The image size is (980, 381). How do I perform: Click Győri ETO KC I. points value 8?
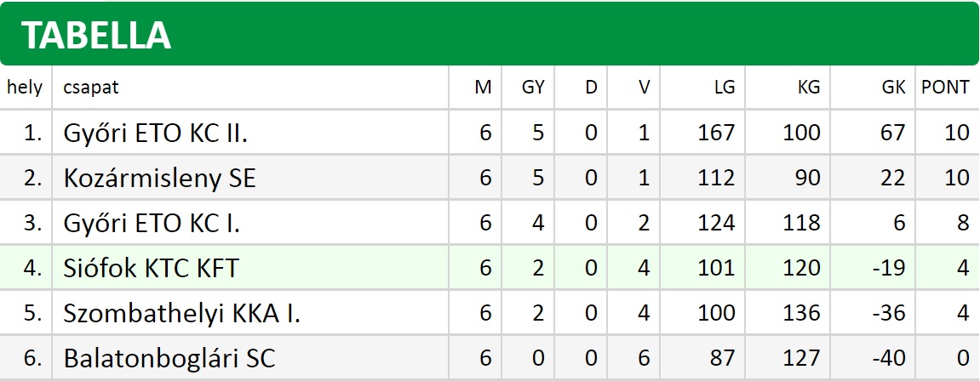tap(962, 223)
